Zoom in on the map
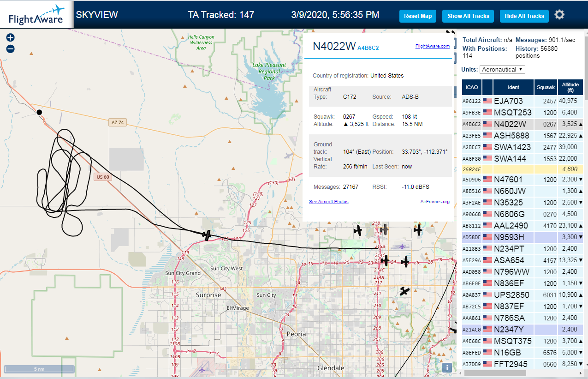 click(x=11, y=38)
